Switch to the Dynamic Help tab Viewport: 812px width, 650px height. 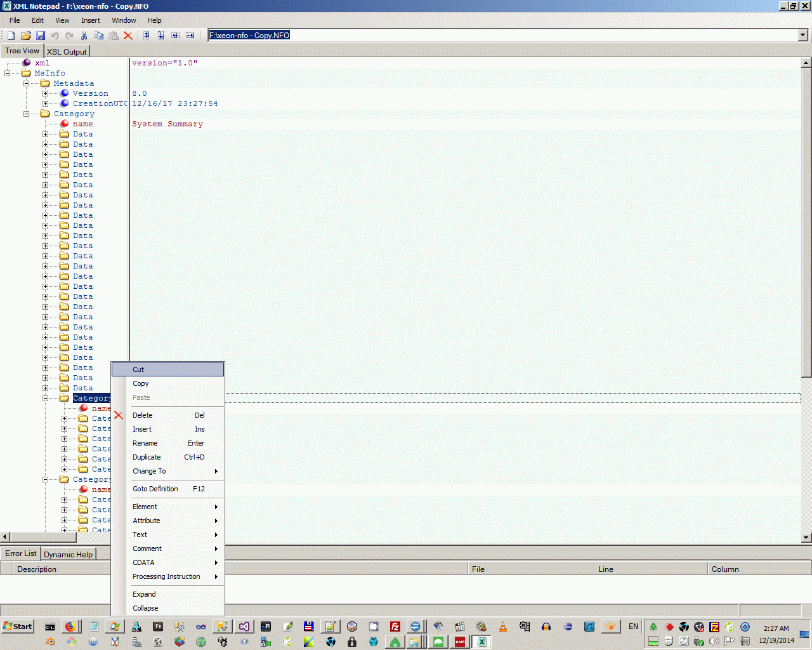[x=68, y=554]
